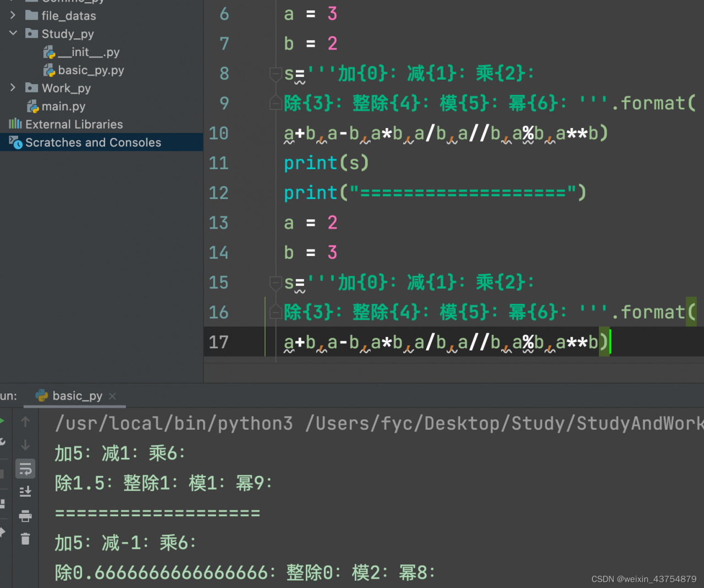This screenshot has height=588, width=704.
Task: Click the 'a = 3' code line
Action: (310, 14)
